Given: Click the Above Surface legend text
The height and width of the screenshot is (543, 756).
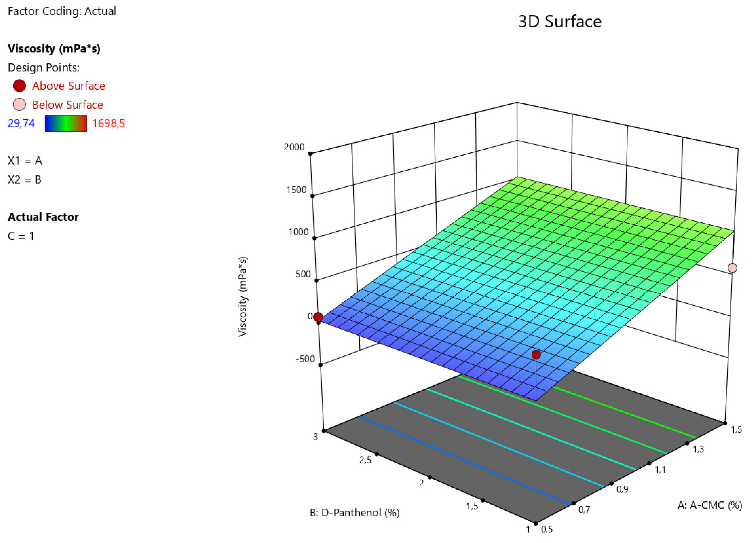Looking at the screenshot, I should click(68, 86).
